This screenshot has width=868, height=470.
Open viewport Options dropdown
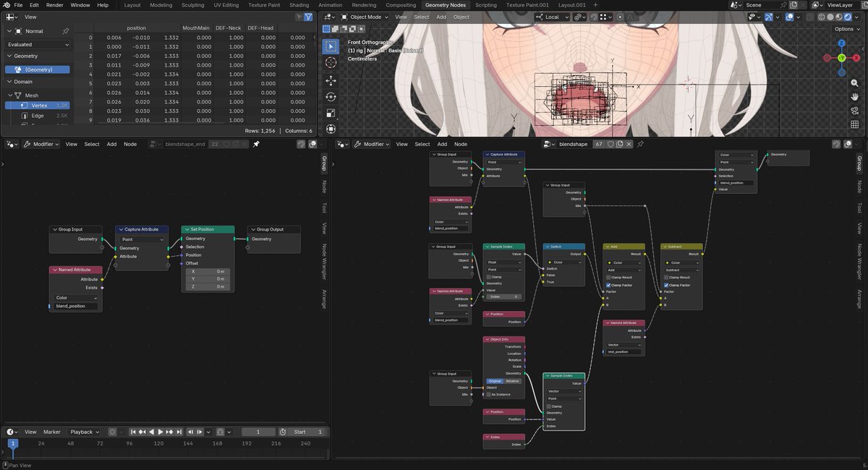point(846,29)
